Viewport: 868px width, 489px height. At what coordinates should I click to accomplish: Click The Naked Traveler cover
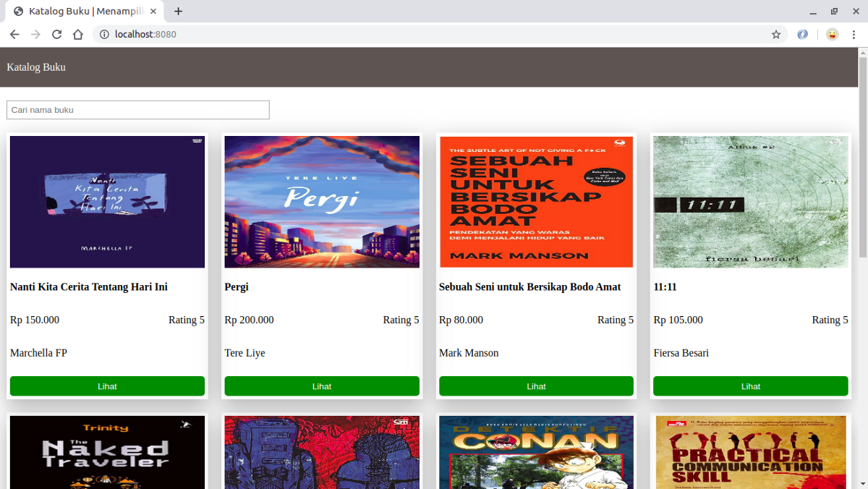[x=107, y=452]
